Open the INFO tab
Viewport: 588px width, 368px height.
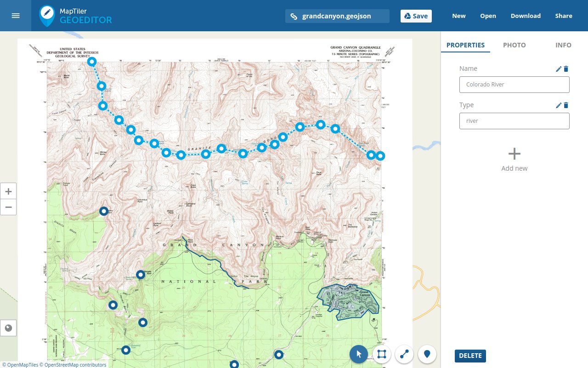pyautogui.click(x=563, y=45)
